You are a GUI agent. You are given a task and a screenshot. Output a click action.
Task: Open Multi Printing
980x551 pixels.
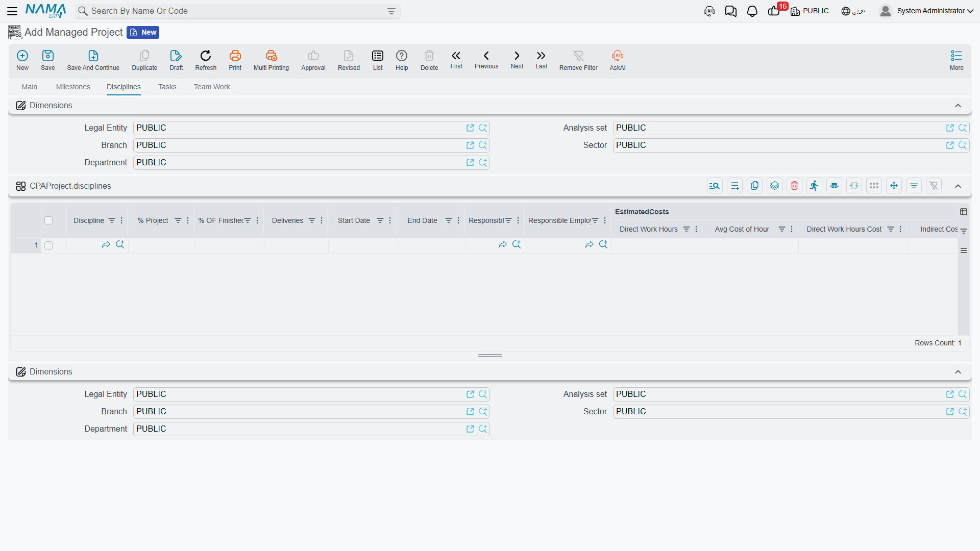click(271, 60)
